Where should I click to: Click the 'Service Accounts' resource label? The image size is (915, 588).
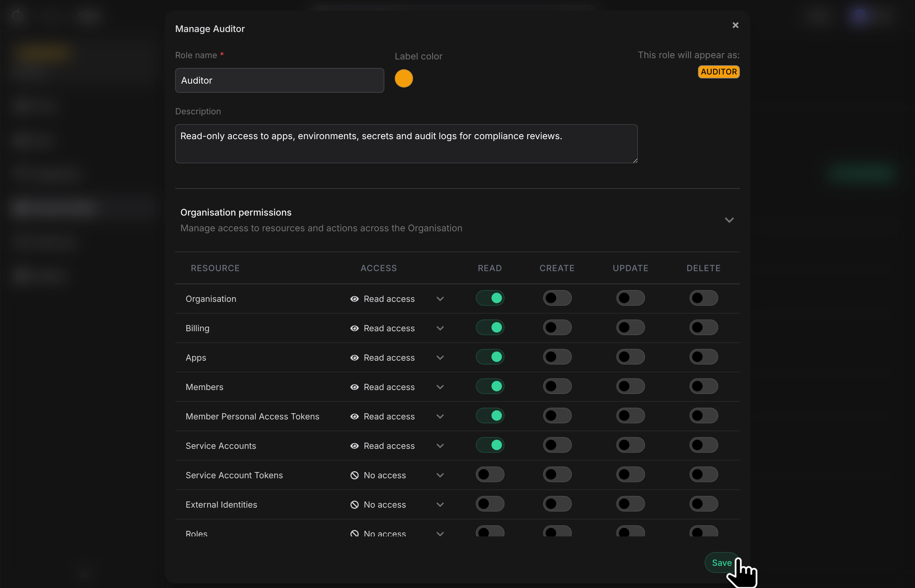tap(221, 446)
